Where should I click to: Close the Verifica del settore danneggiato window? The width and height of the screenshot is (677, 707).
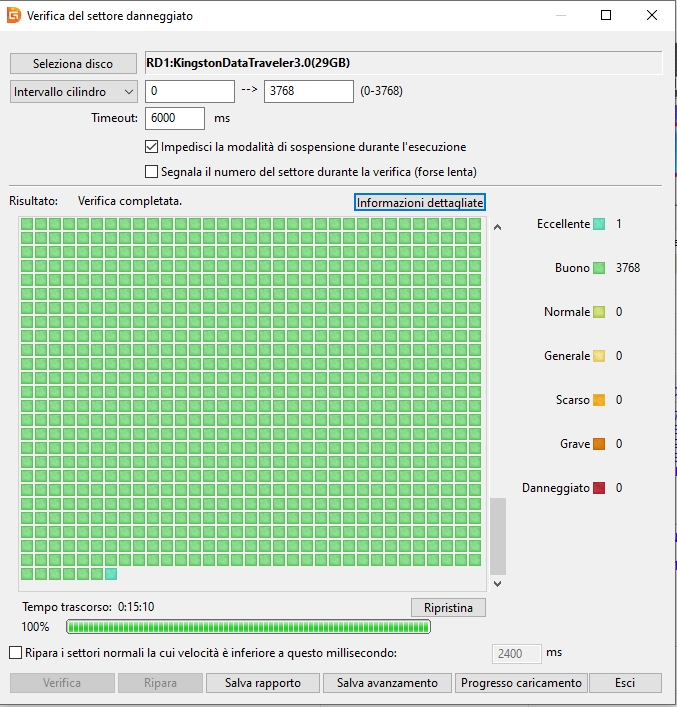[x=652, y=15]
